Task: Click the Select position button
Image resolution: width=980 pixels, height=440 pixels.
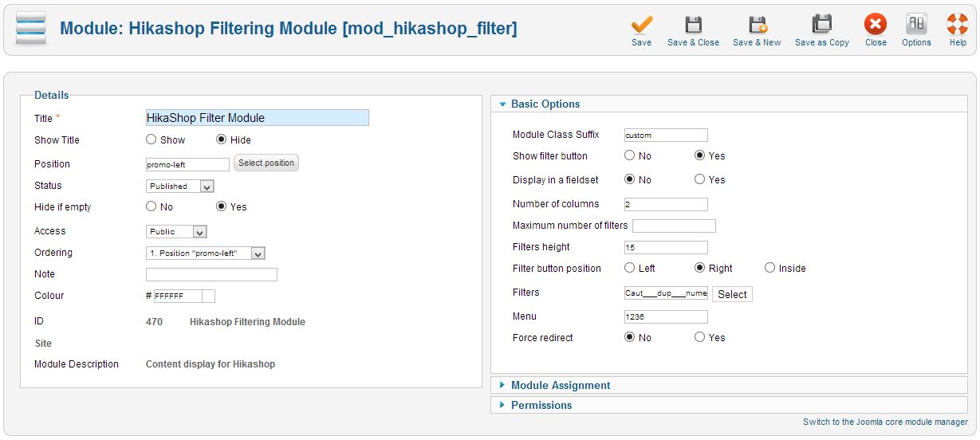Action: click(266, 163)
